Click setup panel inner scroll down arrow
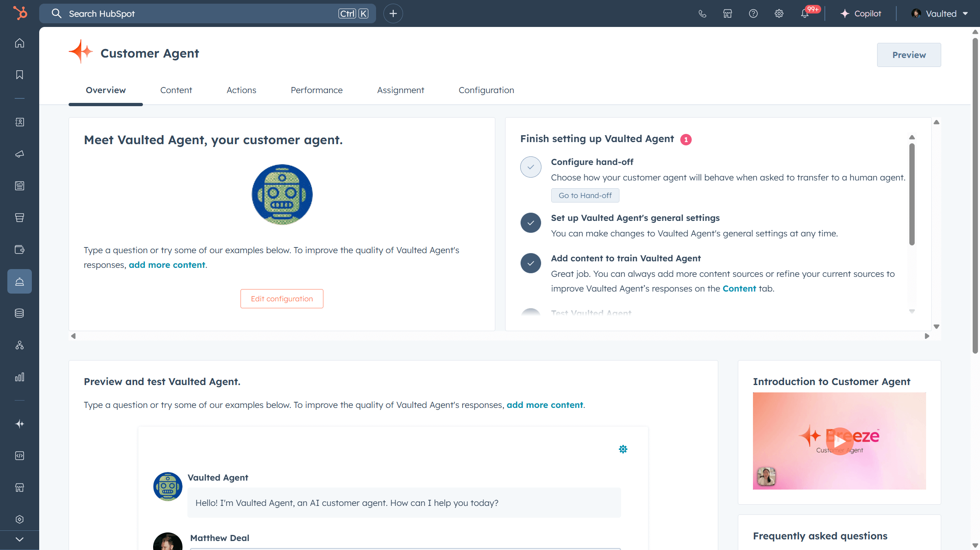 click(x=912, y=312)
